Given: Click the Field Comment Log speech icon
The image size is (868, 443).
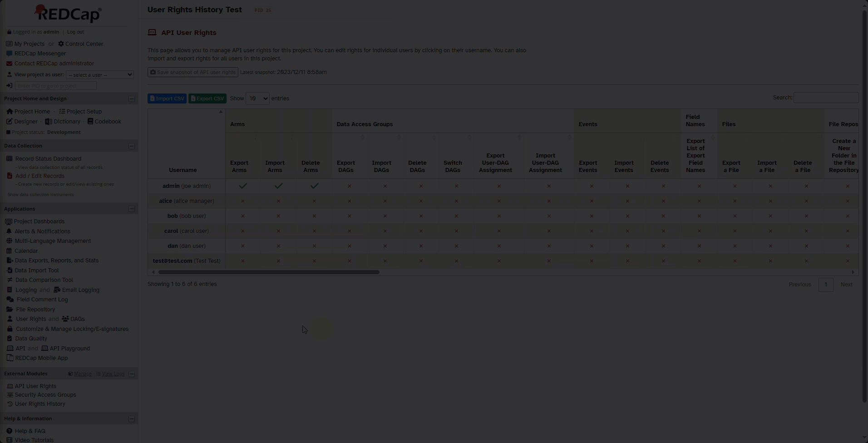Looking at the screenshot, I should pyautogui.click(x=10, y=300).
